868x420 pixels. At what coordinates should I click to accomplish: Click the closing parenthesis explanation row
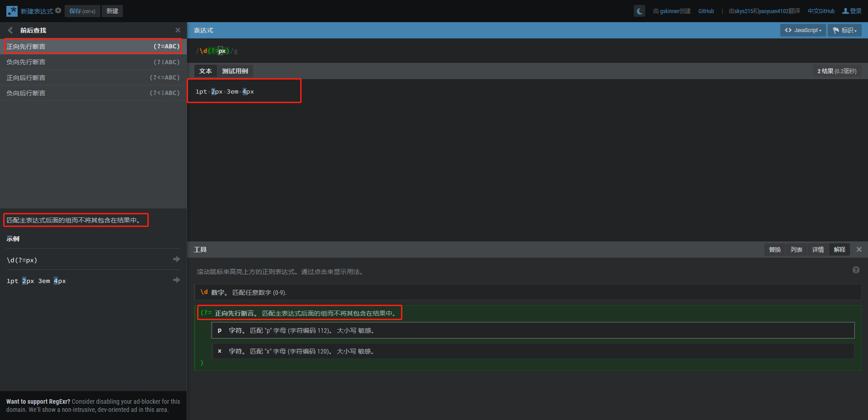(202, 363)
